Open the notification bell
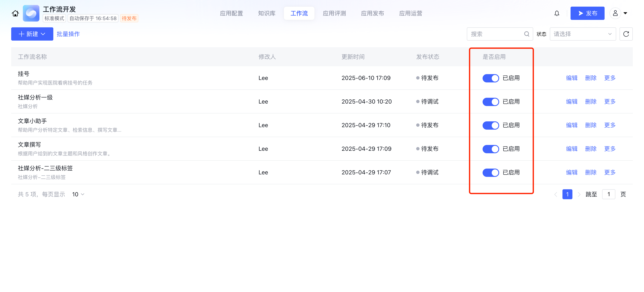 [x=556, y=13]
